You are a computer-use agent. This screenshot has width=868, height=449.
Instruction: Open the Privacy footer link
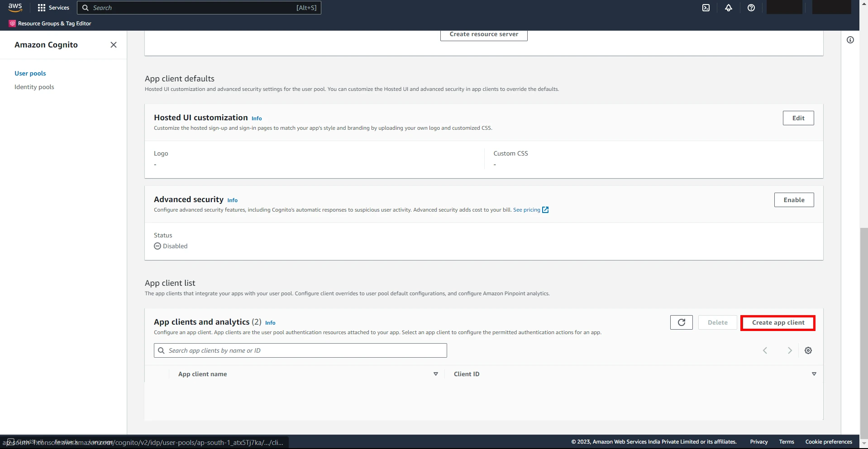[759, 442]
